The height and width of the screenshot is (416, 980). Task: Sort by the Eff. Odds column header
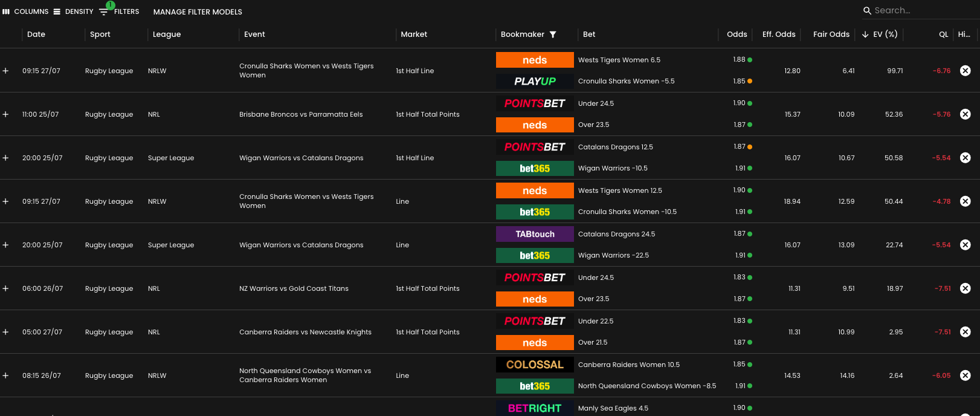(x=779, y=34)
